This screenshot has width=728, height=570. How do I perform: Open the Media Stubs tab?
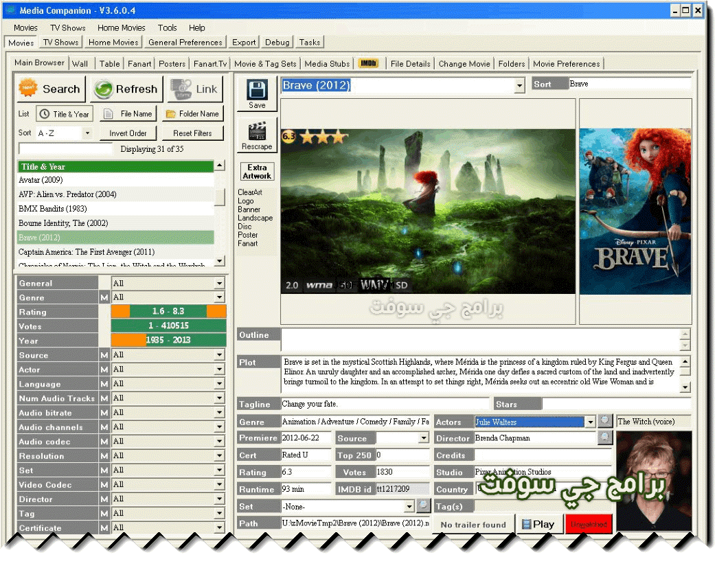tap(327, 64)
